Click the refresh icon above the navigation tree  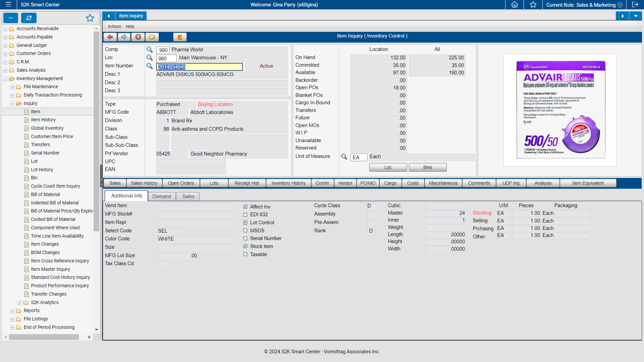click(x=29, y=18)
